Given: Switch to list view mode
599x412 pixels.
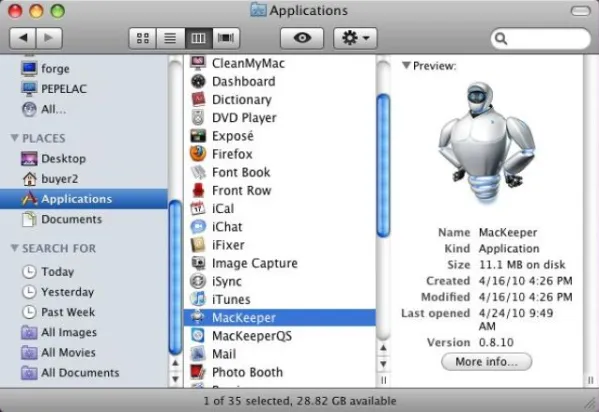Looking at the screenshot, I should [170, 38].
